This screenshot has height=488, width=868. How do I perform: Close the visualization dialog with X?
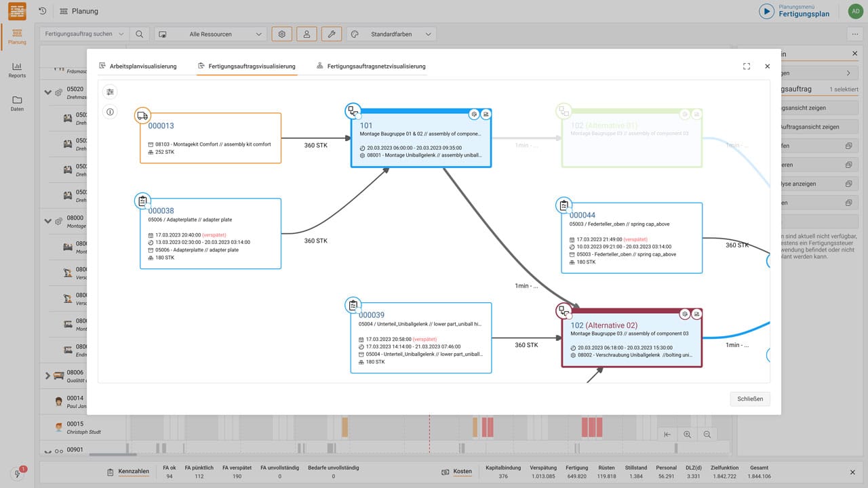coord(768,66)
